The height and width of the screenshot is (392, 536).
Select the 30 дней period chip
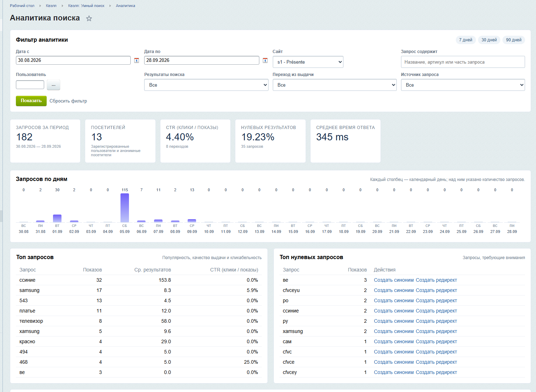pyautogui.click(x=489, y=40)
